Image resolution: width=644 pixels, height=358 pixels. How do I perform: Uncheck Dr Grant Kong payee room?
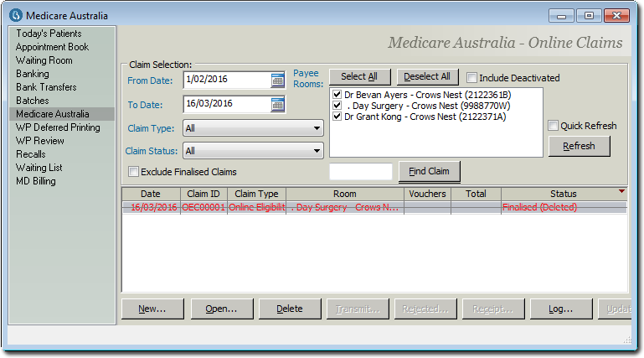337,117
